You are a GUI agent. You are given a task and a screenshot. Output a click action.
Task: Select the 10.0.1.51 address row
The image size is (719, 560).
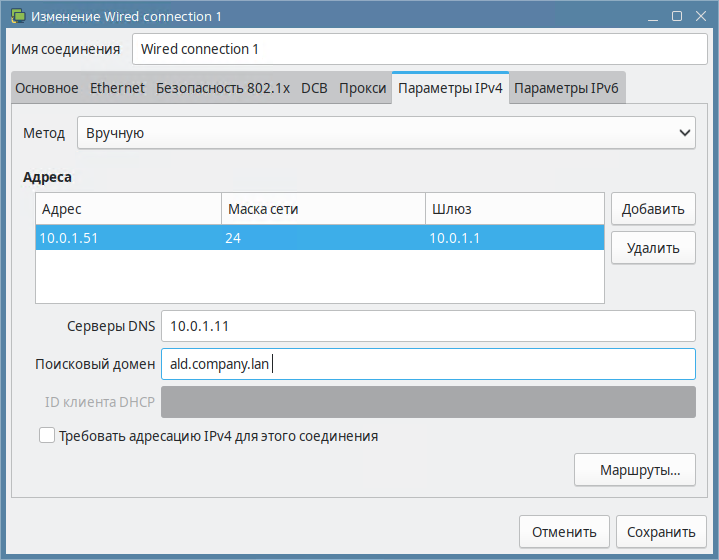[x=320, y=238]
